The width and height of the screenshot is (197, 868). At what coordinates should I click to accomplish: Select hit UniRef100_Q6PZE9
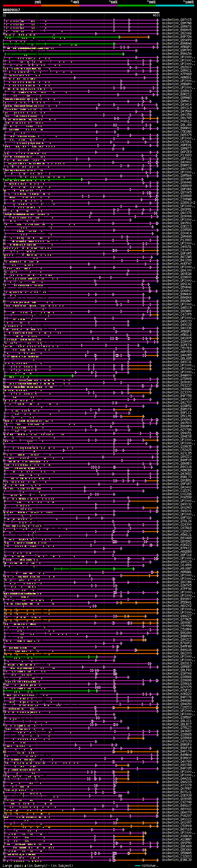pyautogui.click(x=177, y=152)
